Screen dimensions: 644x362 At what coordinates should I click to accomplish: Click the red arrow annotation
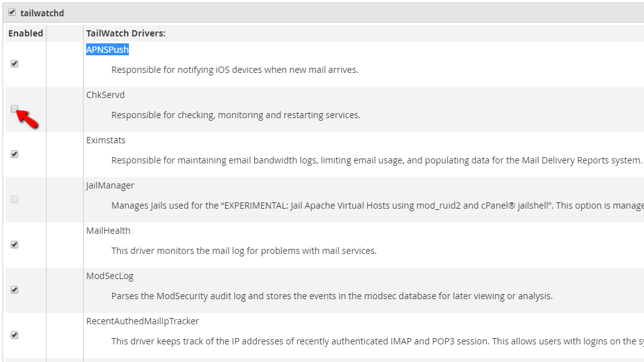pyautogui.click(x=27, y=119)
